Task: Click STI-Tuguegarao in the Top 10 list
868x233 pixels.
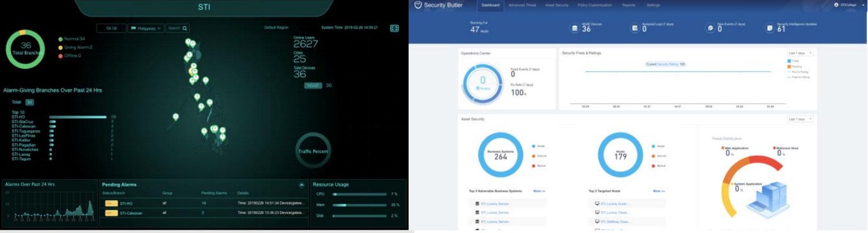Action: click(26, 131)
